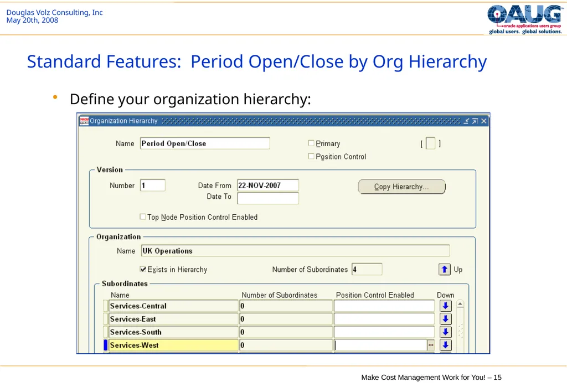Select the highlighted Services-West row
This screenshot has width=567, height=392.
[173, 345]
